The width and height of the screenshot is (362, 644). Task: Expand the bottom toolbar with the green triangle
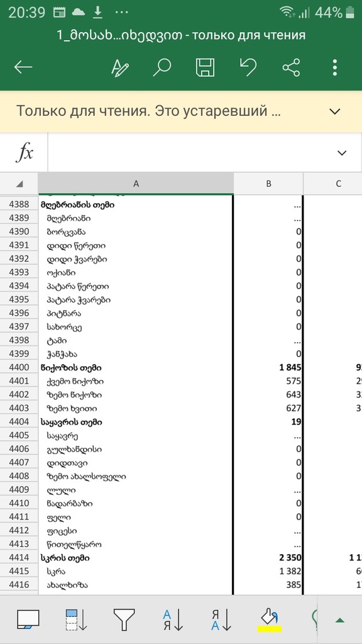tap(339, 620)
